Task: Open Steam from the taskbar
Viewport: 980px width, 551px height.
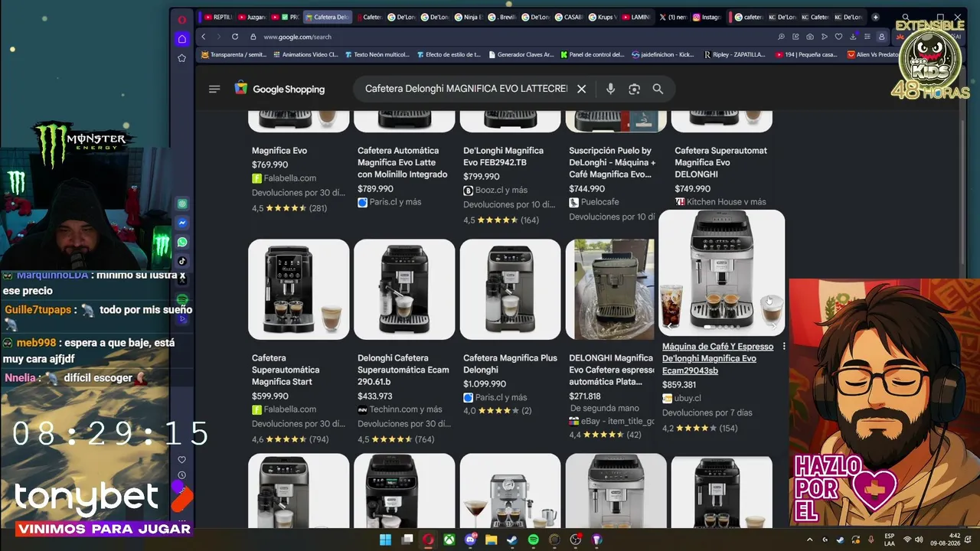Action: (x=512, y=540)
